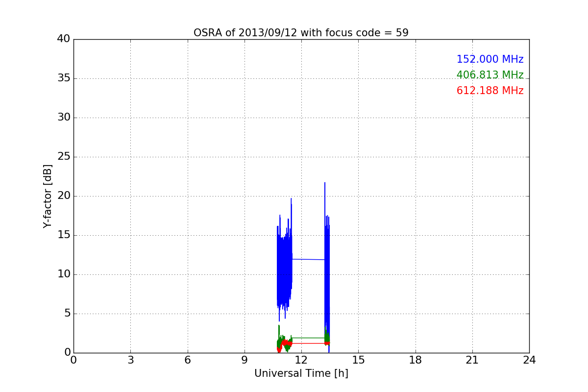This screenshot has width=588, height=392.
Task: Click the green horizontal line between the bursts
Action: click(x=308, y=338)
